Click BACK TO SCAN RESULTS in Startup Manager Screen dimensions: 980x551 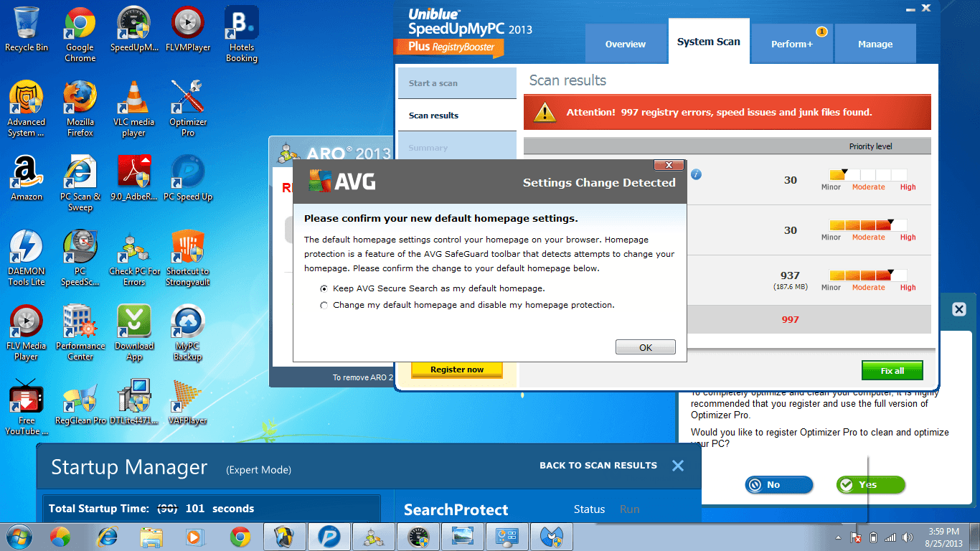(x=598, y=466)
